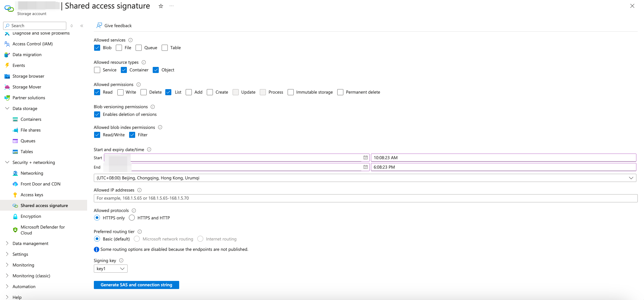Expand the Data management section
This screenshot has height=300, width=644.
(7, 243)
